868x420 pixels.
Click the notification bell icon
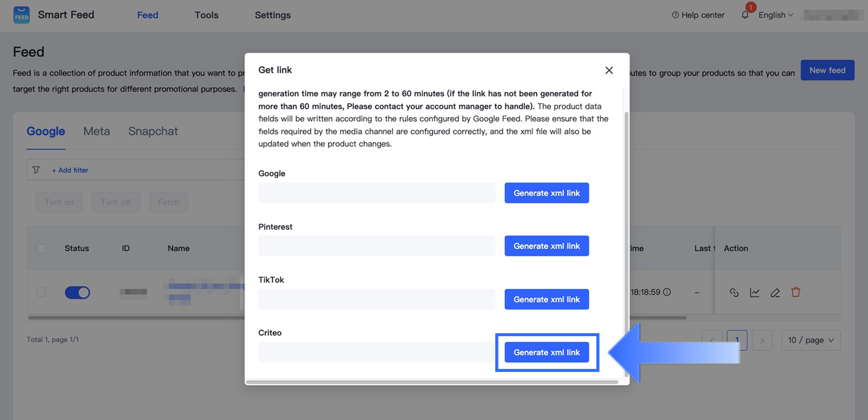pos(745,15)
